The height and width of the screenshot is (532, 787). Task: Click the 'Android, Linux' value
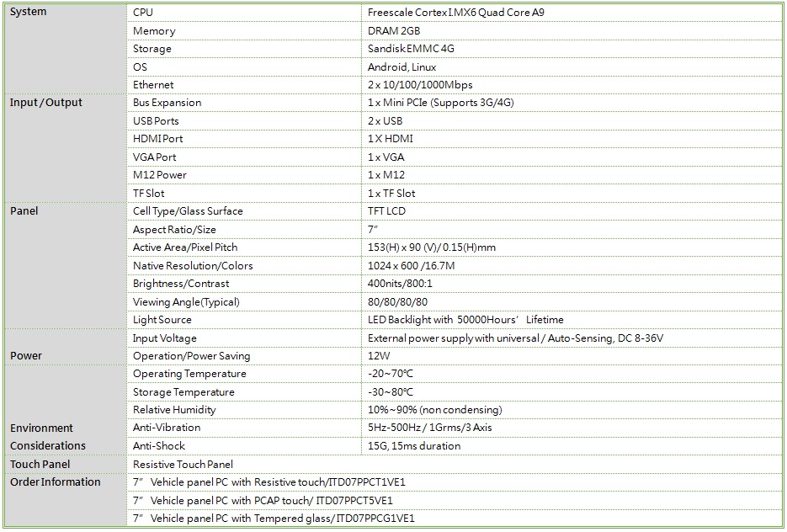(402, 66)
